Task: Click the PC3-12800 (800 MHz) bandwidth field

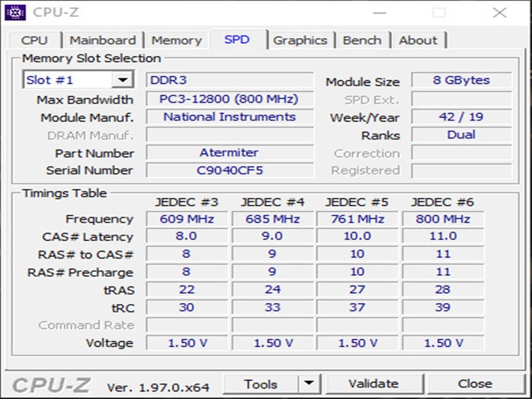Action: pos(230,99)
